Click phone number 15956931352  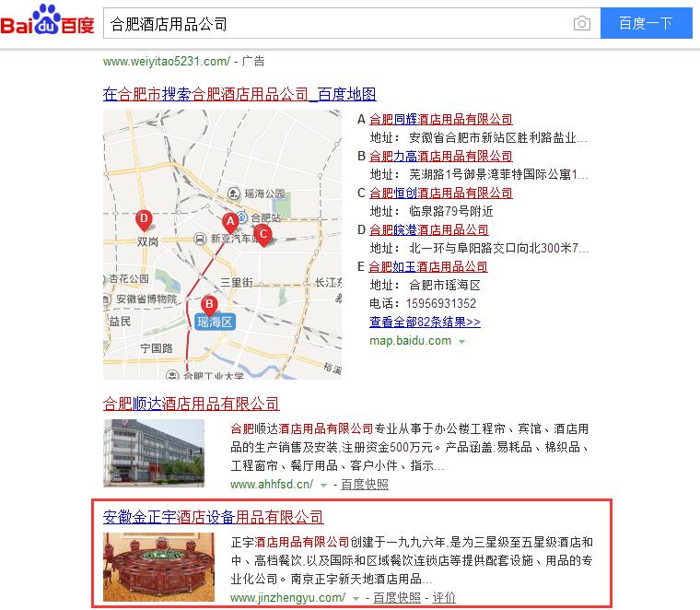click(441, 304)
